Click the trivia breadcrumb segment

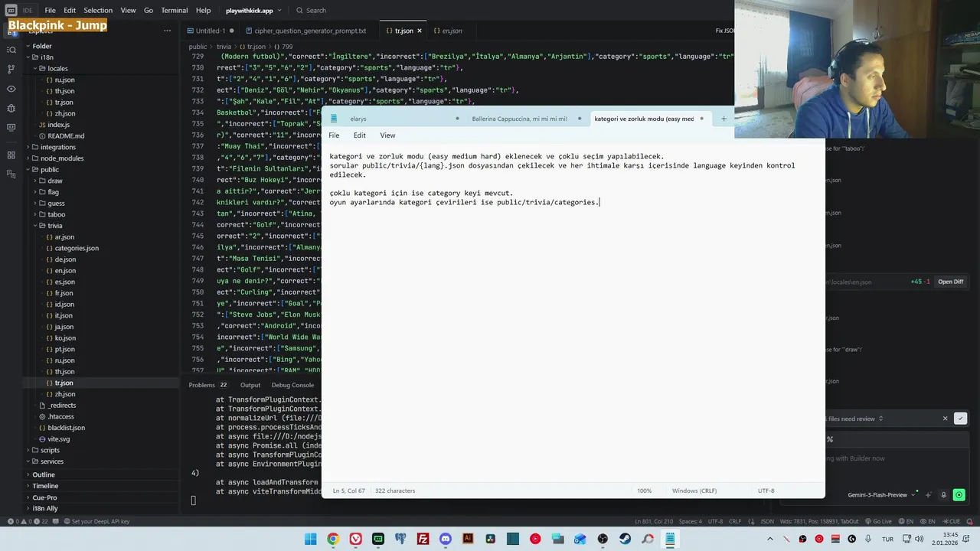(224, 47)
